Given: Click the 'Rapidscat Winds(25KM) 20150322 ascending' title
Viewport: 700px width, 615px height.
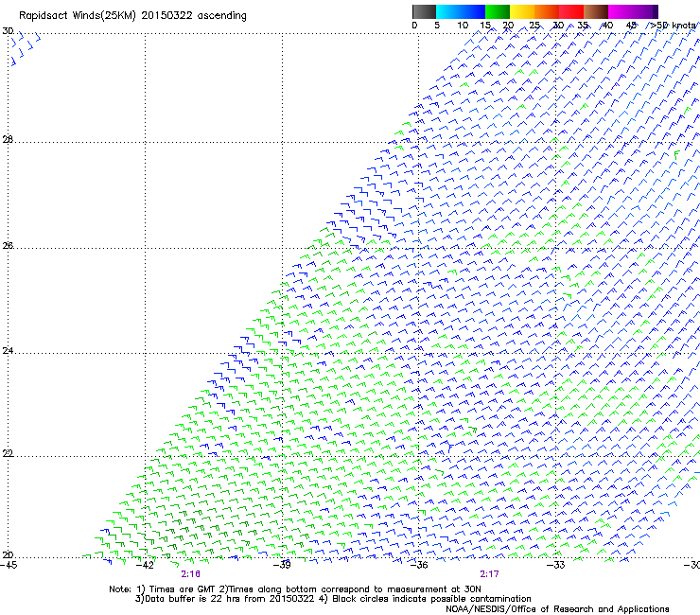Looking at the screenshot, I should click(132, 16).
